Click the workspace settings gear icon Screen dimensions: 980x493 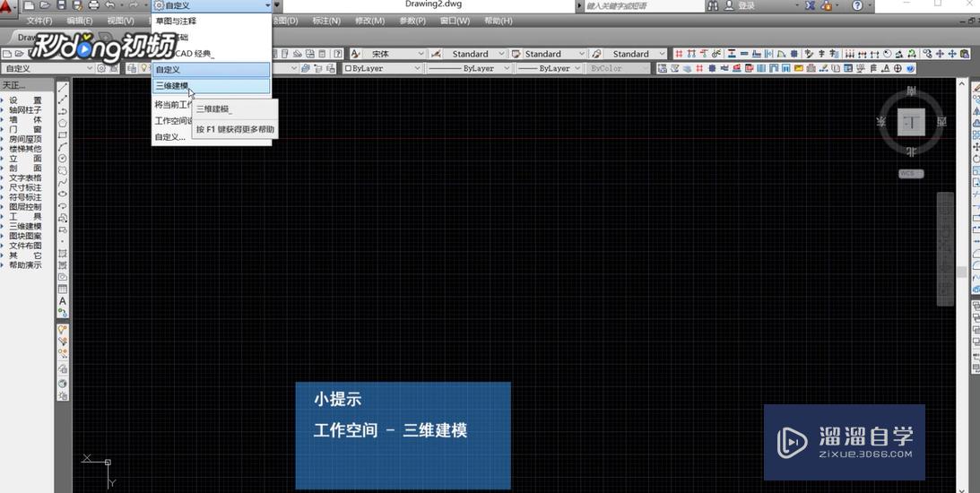click(x=100, y=68)
